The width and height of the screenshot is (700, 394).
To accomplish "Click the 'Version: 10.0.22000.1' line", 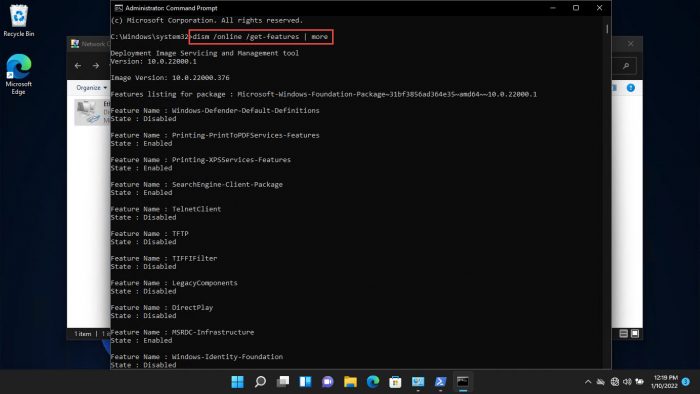I will 154,61.
